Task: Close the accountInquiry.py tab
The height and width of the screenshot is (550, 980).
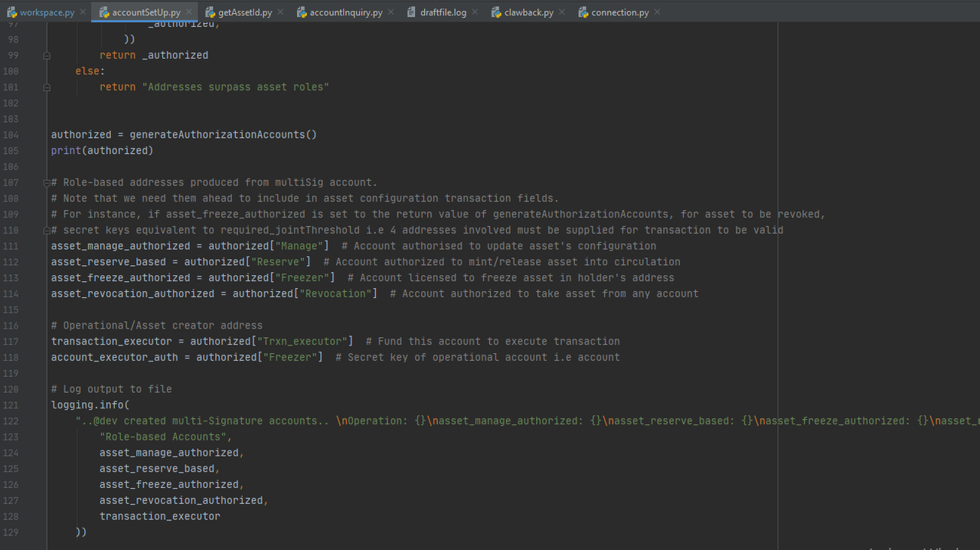Action: pos(390,12)
